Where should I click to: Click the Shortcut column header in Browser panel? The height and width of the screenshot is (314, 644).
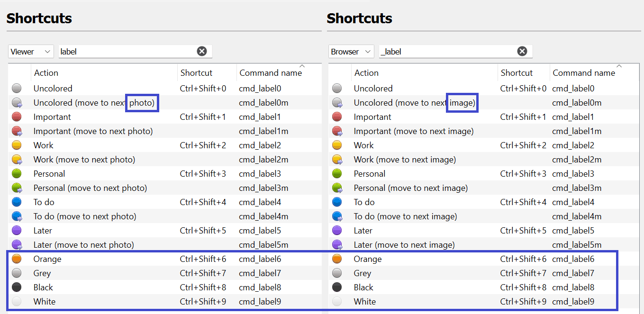[x=517, y=73]
